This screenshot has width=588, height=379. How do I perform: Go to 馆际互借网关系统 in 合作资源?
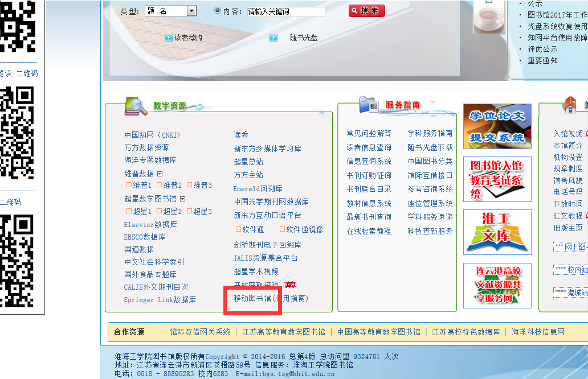click(x=200, y=332)
